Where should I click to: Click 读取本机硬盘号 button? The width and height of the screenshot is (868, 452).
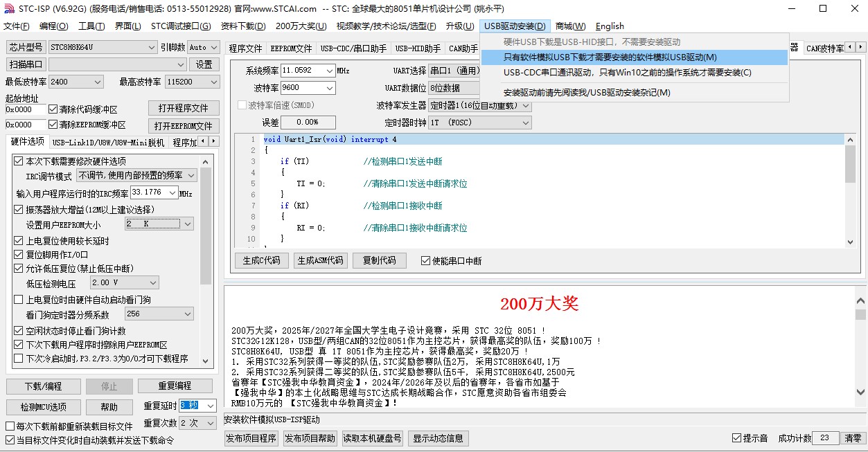click(x=372, y=438)
